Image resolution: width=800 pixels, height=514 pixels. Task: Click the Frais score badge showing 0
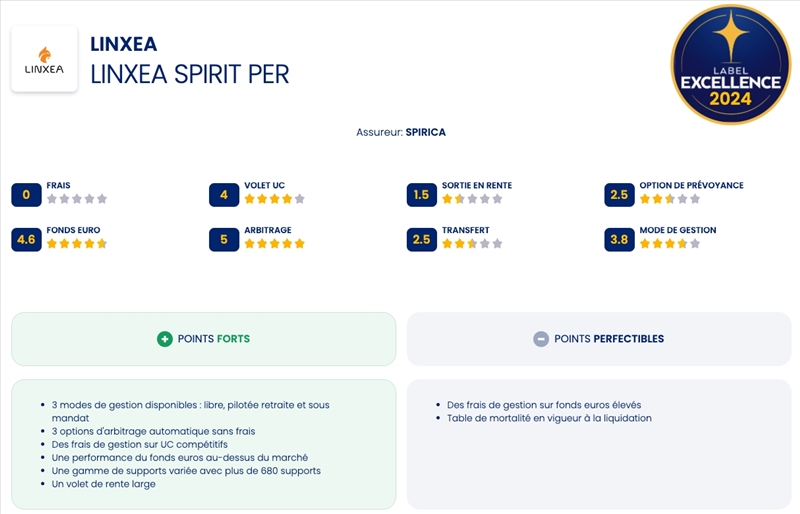pyautogui.click(x=26, y=195)
